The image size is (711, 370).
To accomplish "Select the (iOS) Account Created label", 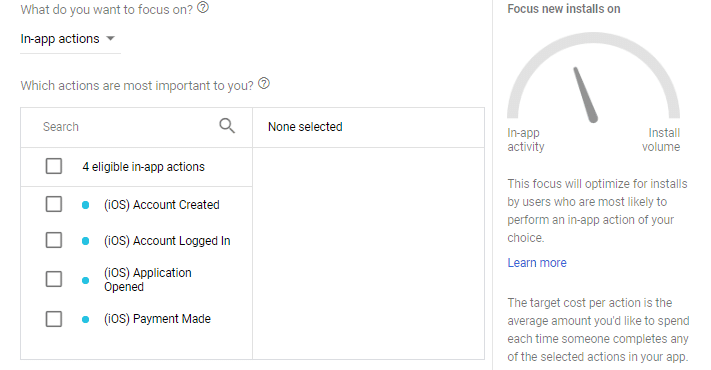I will pyautogui.click(x=161, y=204).
